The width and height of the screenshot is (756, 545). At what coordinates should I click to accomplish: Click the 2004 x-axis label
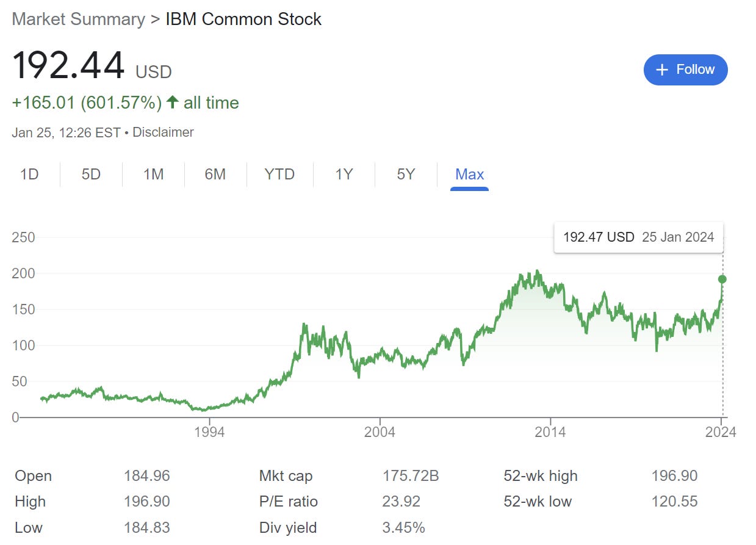(x=379, y=432)
